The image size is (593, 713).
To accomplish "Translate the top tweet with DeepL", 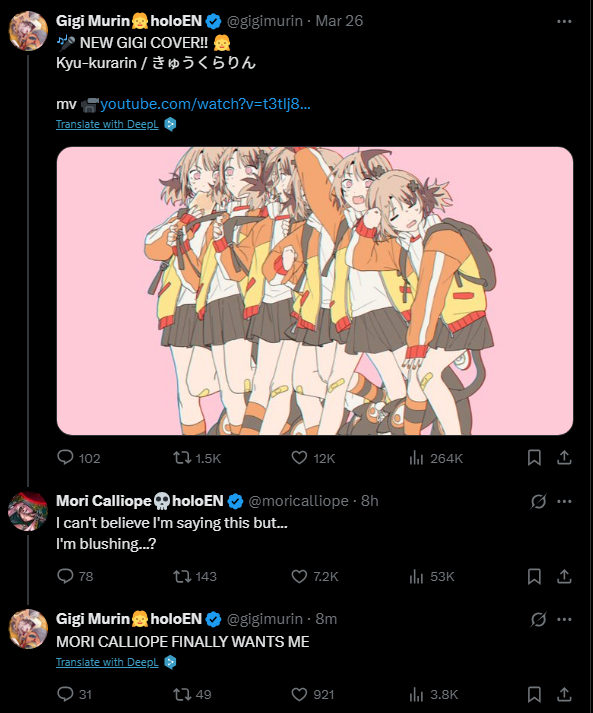I will point(107,124).
